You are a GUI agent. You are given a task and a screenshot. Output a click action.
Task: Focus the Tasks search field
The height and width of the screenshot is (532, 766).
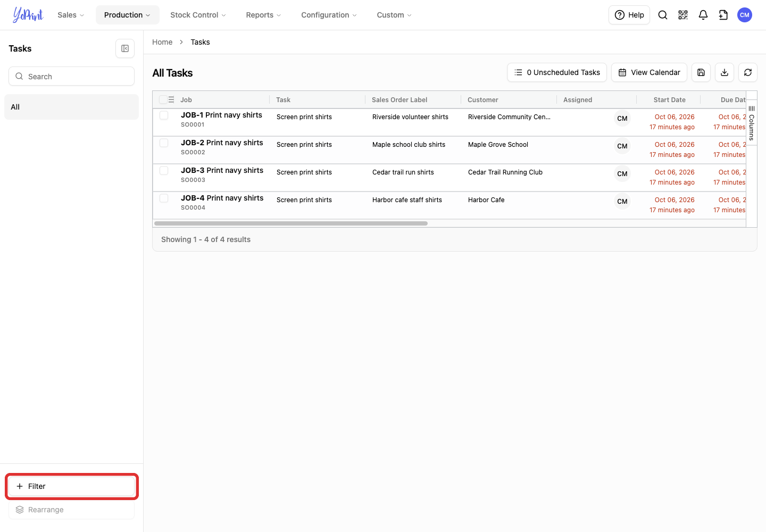[x=71, y=76]
